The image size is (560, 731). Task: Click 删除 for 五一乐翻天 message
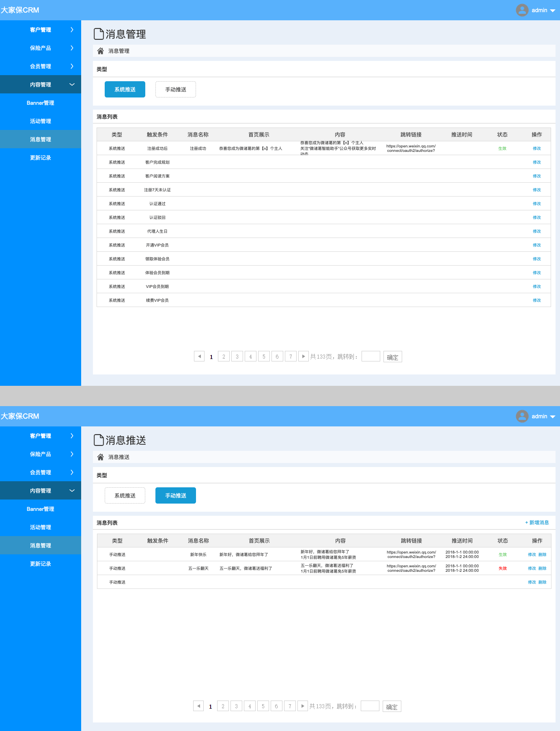(543, 568)
